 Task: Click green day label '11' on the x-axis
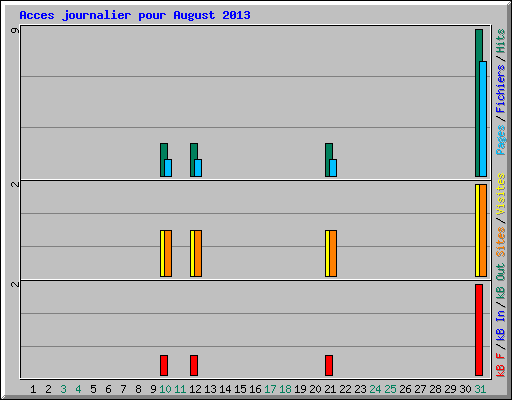(x=180, y=389)
